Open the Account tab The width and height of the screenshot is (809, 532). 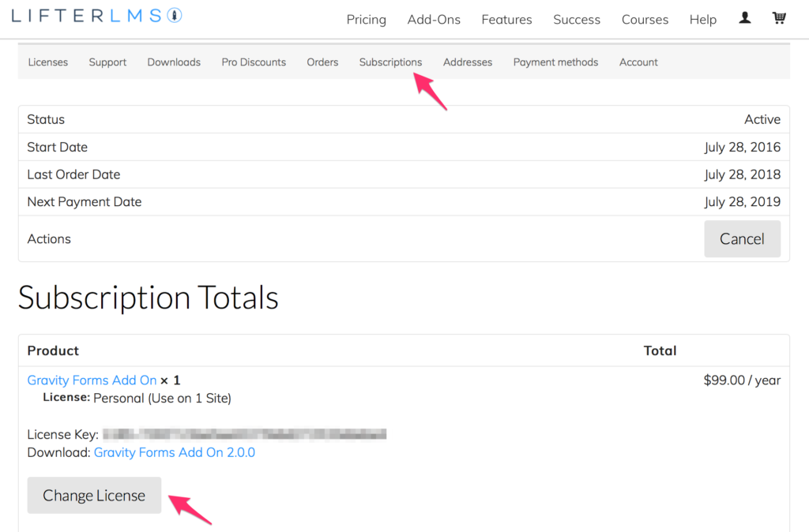coord(638,62)
